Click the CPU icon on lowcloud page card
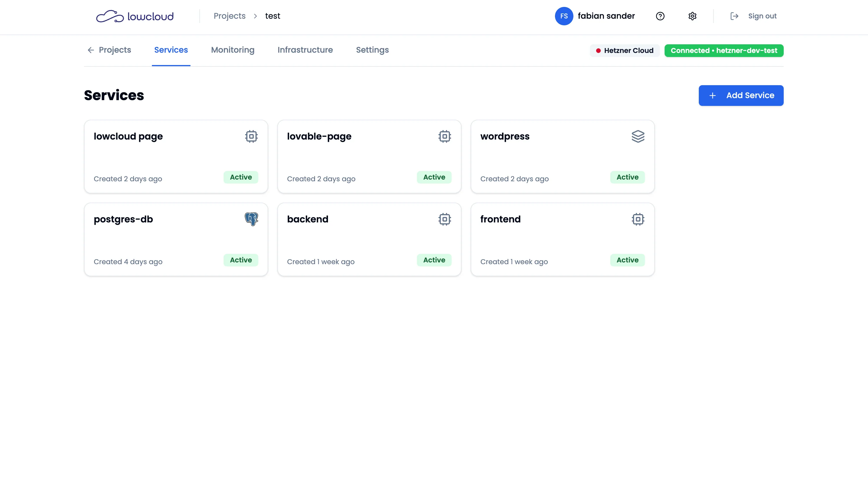Screen dimensions: 868x484 point(252,136)
